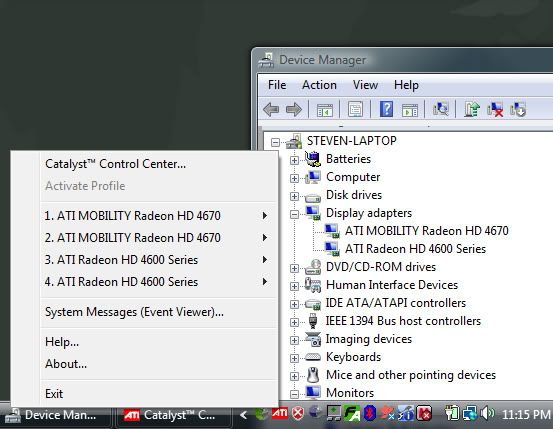Viewport: 553px width, 429px height.
Task: Toggle the Show/Hide Action Pane toolbar icon
Action: click(409, 110)
